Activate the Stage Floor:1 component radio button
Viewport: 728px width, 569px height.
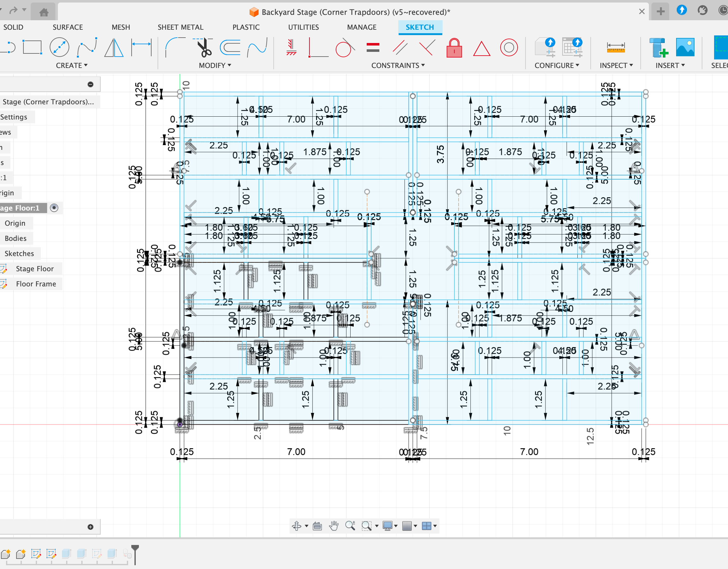coord(54,208)
